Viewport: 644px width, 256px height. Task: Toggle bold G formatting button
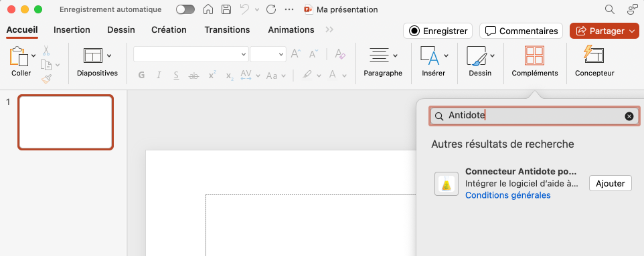coord(142,76)
